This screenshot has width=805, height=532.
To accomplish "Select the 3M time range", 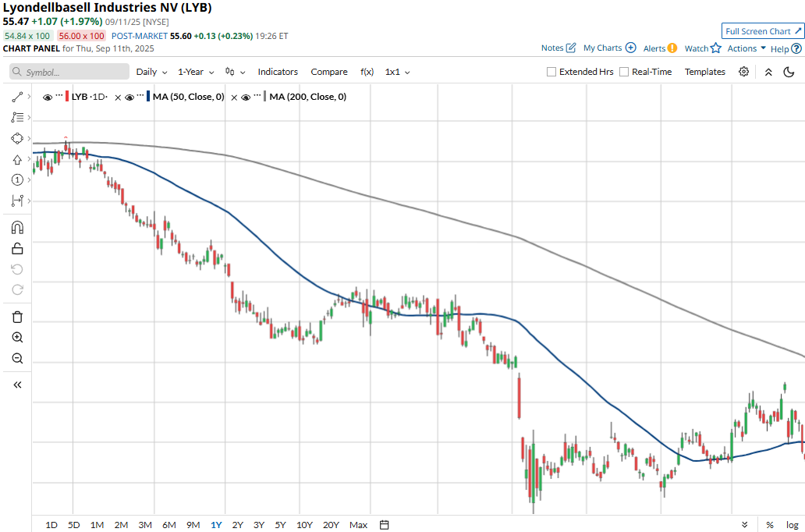I will pyautogui.click(x=145, y=525).
